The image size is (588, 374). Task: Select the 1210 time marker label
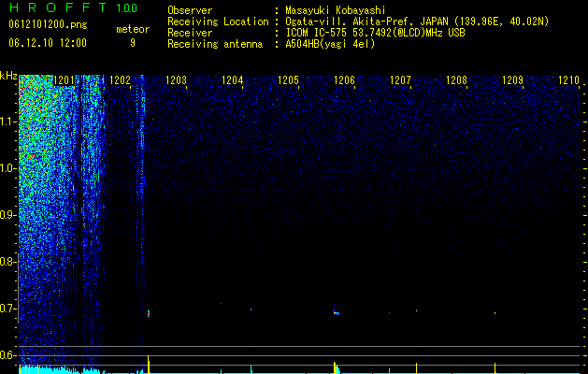click(x=568, y=80)
